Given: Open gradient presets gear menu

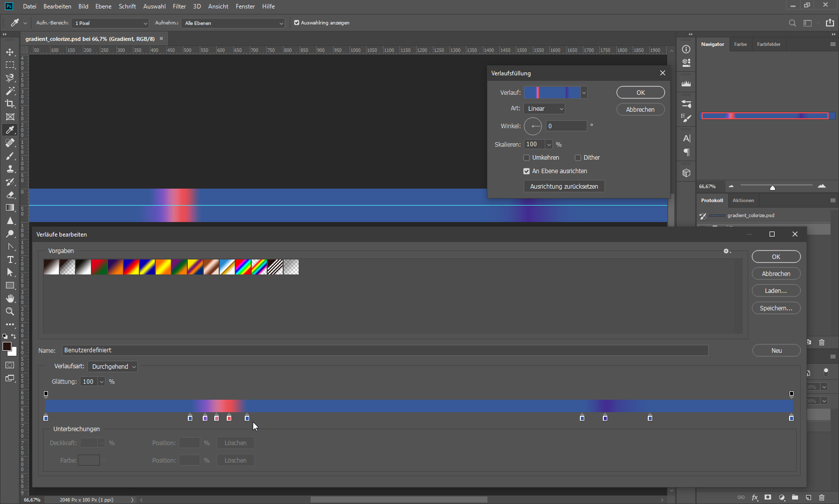Looking at the screenshot, I should coord(727,251).
